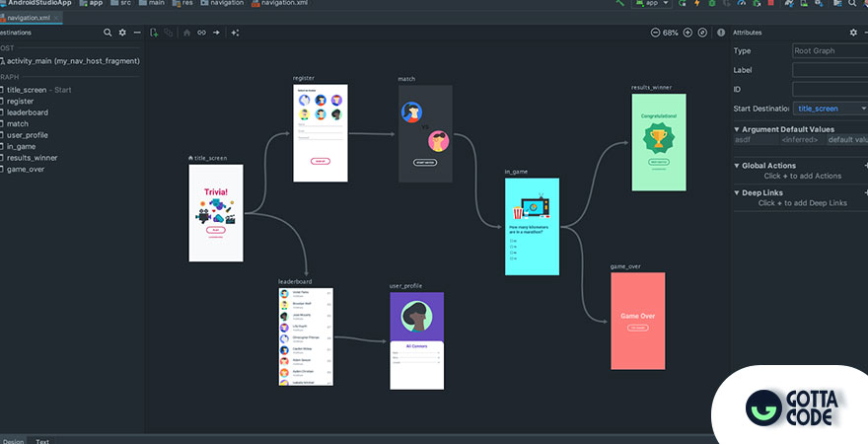Click the Auto Arrange sparkle icon
This screenshot has height=444, width=868.
click(x=236, y=33)
